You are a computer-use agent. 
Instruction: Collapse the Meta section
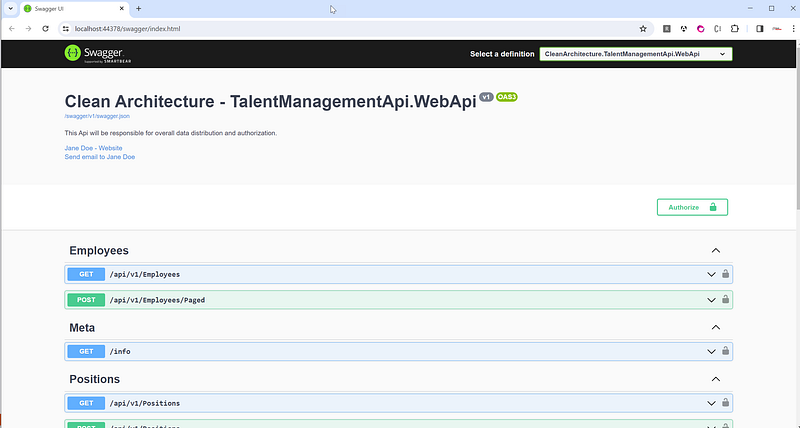click(x=716, y=328)
